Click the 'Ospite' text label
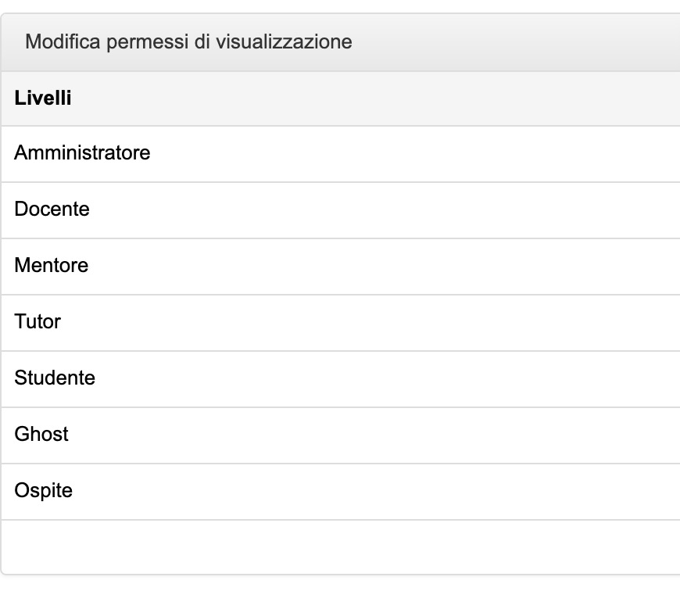This screenshot has height=616, width=680. click(x=43, y=490)
